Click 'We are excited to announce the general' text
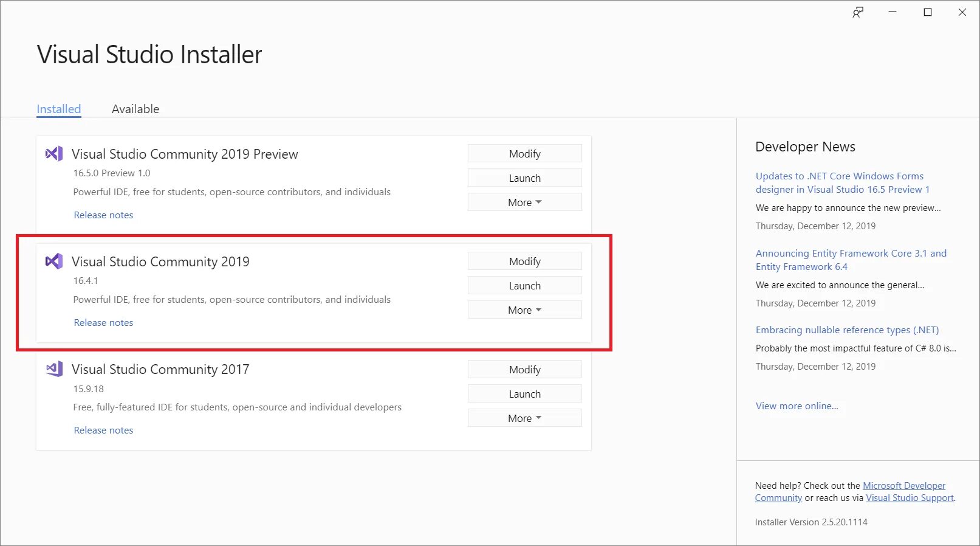 pyautogui.click(x=840, y=285)
